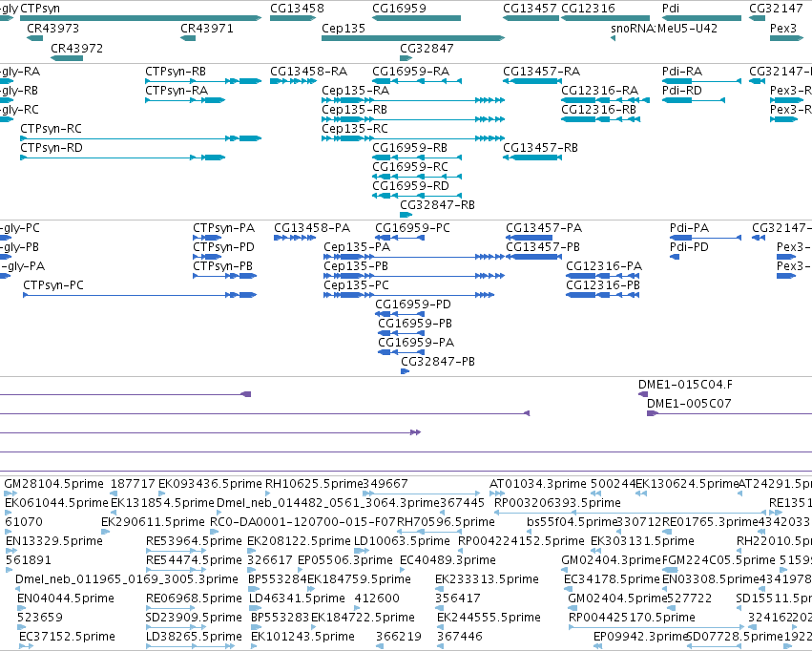Click protein CTPsyn-PC
812x651 pixels.
click(53, 285)
